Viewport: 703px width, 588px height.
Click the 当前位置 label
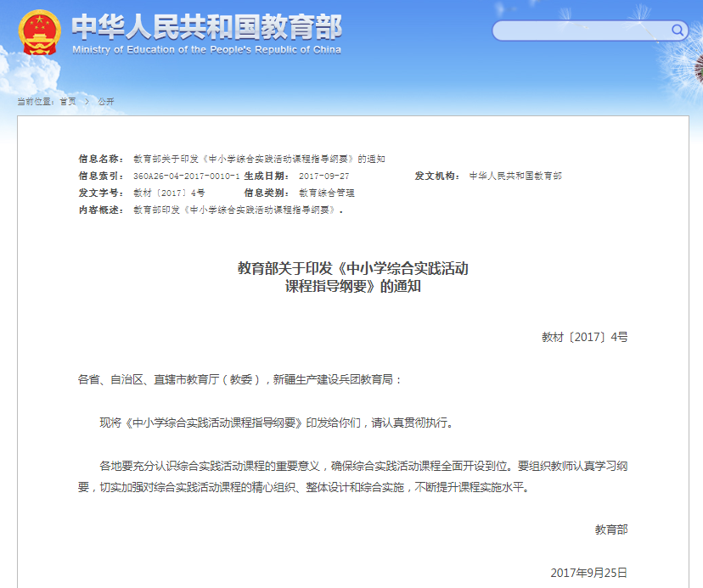coord(36,102)
